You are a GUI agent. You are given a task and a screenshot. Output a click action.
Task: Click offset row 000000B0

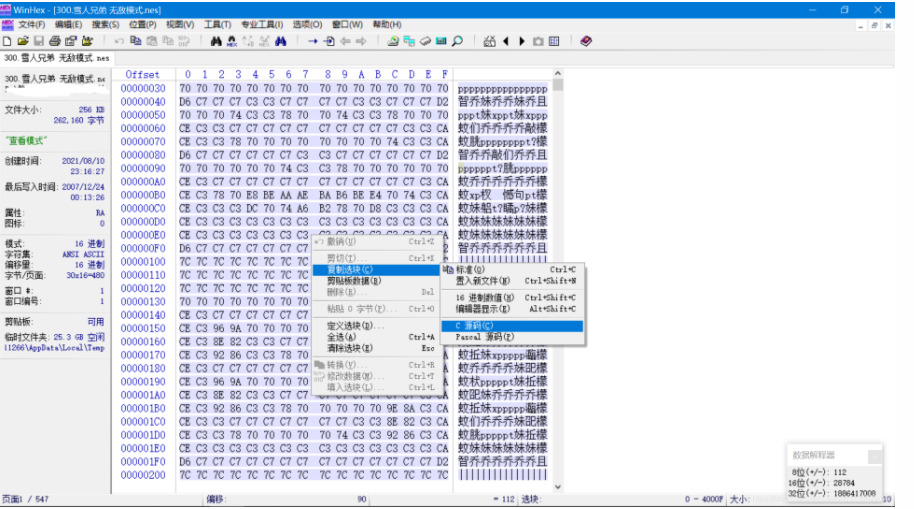tap(143, 195)
